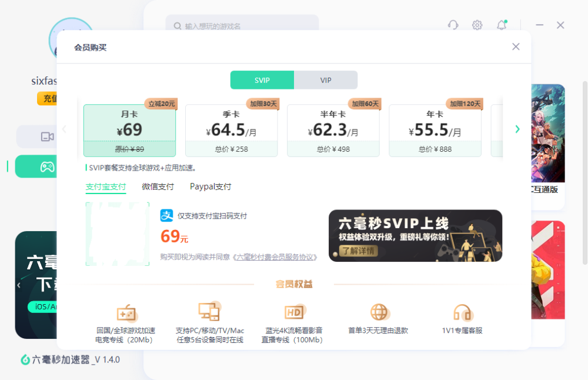Click the 加赠30天 bonus badge
The width and height of the screenshot is (588, 380).
coord(263,104)
